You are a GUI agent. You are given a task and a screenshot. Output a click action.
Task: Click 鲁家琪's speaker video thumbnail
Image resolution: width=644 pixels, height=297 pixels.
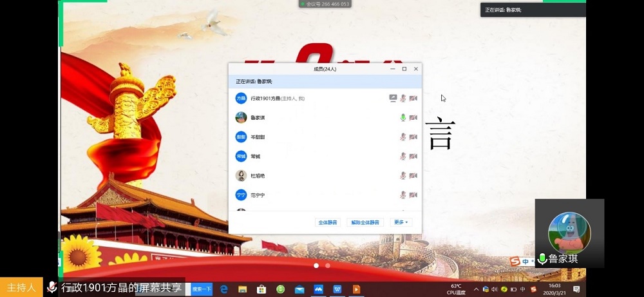tap(569, 233)
